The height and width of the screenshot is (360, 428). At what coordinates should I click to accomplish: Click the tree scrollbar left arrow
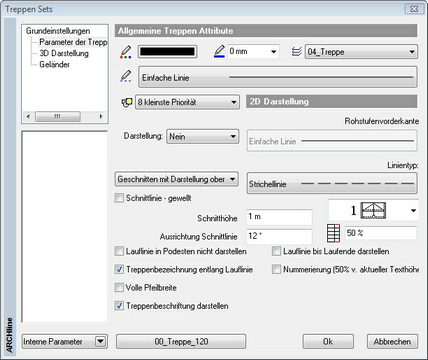click(x=28, y=117)
